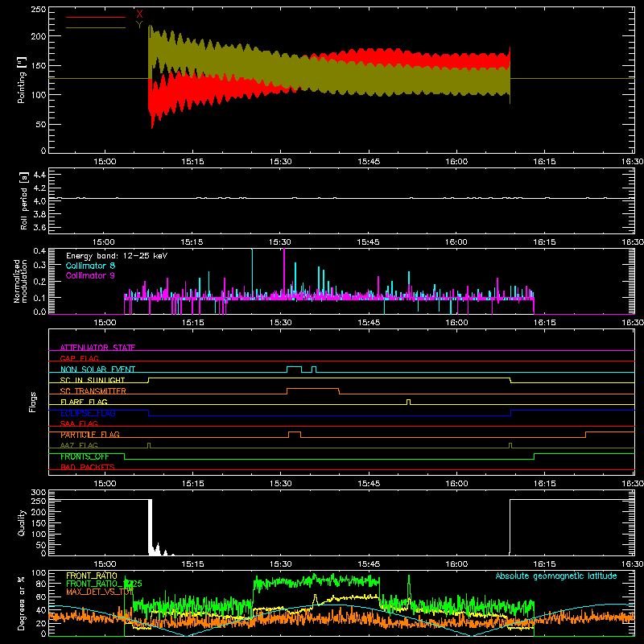The width and height of the screenshot is (644, 644).
Task: Click the AAZ_FLAG label
Action: [x=79, y=445]
